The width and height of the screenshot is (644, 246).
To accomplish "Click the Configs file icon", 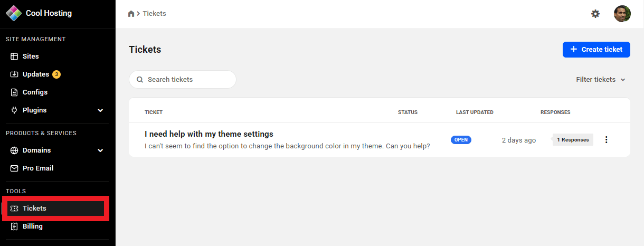I will (x=14, y=92).
